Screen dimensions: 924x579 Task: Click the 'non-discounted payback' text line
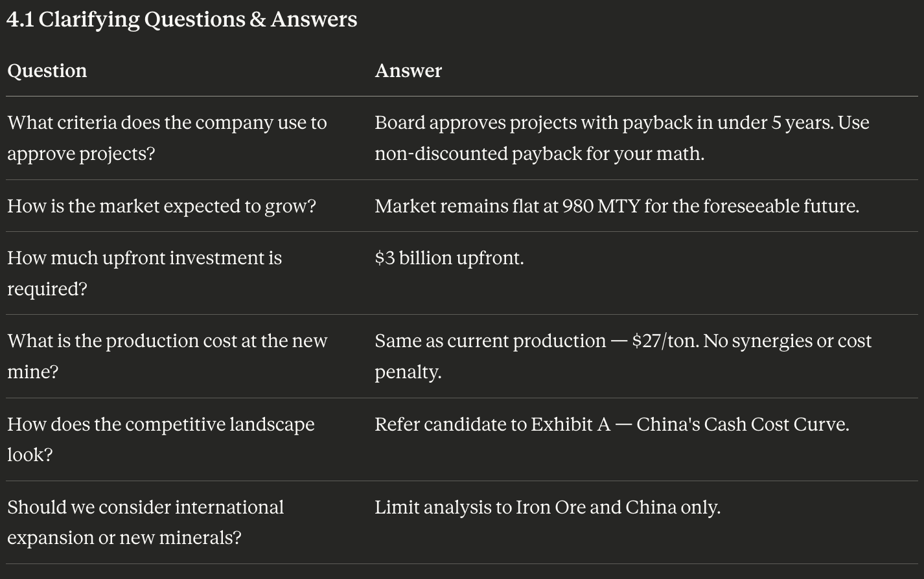pyautogui.click(x=539, y=153)
